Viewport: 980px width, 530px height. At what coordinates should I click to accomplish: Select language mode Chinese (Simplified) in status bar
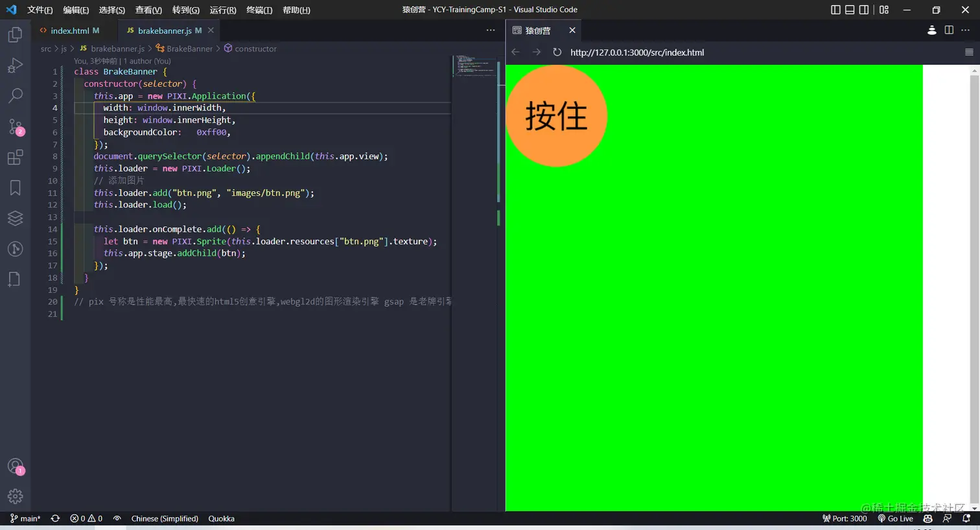coord(165,518)
